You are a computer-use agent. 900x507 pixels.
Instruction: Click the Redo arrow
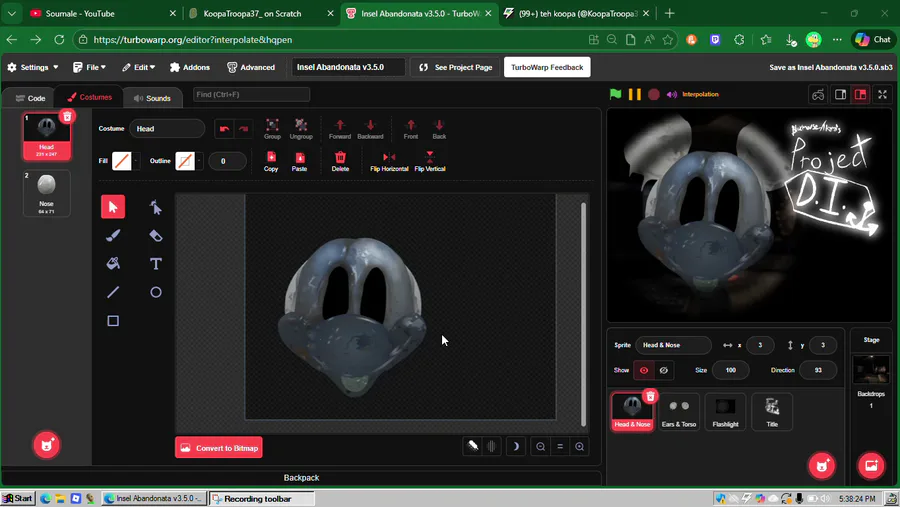[x=243, y=129]
